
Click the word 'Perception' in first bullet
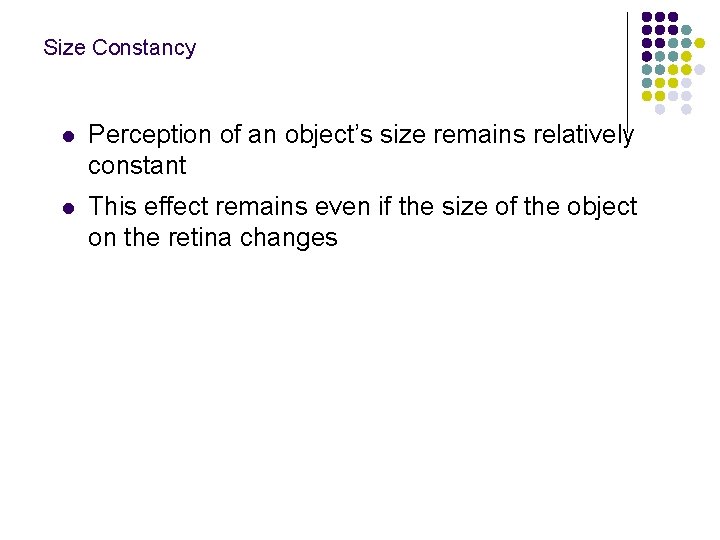[x=150, y=136]
